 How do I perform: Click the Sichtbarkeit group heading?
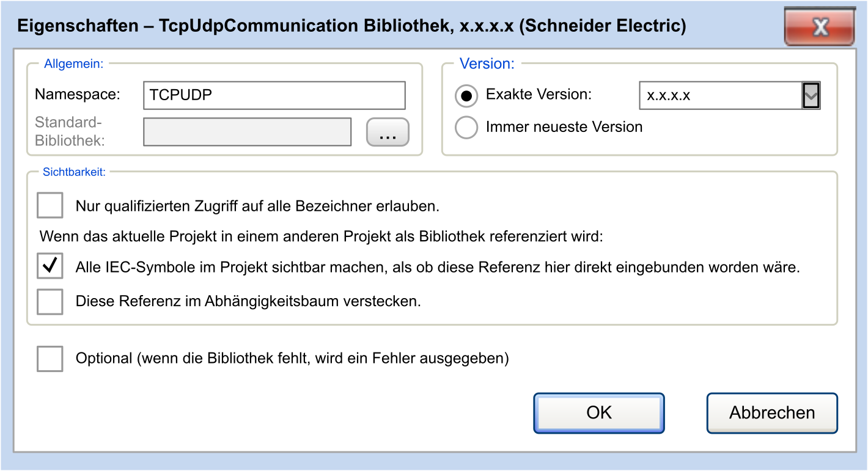(74, 172)
